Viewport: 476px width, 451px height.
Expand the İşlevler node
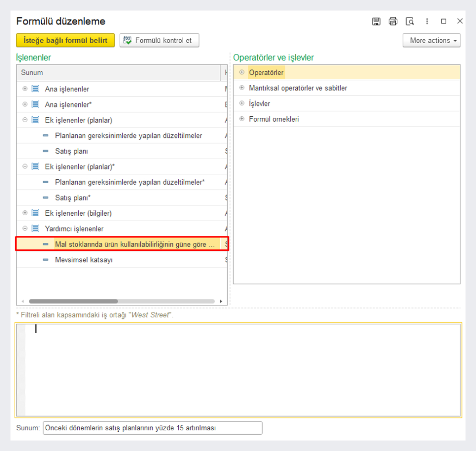pos(242,103)
